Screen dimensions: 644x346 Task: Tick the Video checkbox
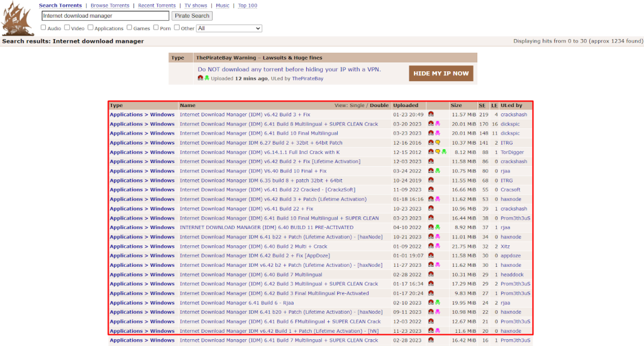click(x=67, y=28)
